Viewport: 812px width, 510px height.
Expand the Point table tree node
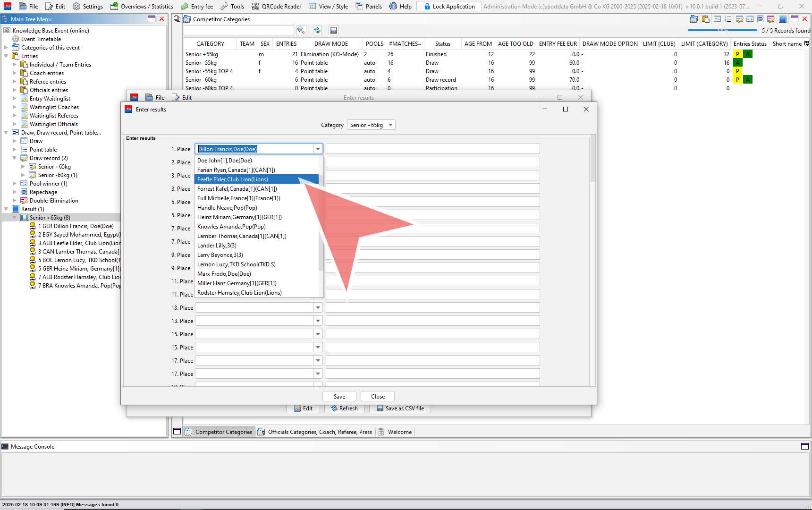[x=15, y=150]
